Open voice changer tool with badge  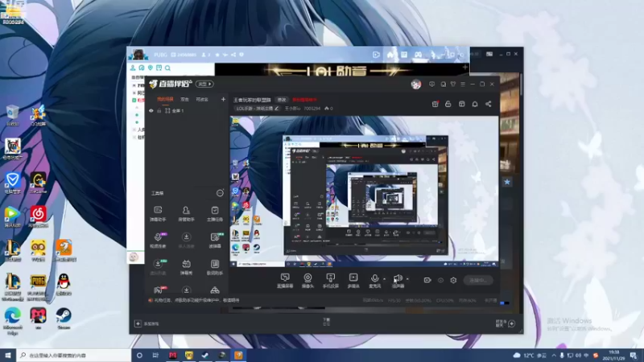(215, 240)
